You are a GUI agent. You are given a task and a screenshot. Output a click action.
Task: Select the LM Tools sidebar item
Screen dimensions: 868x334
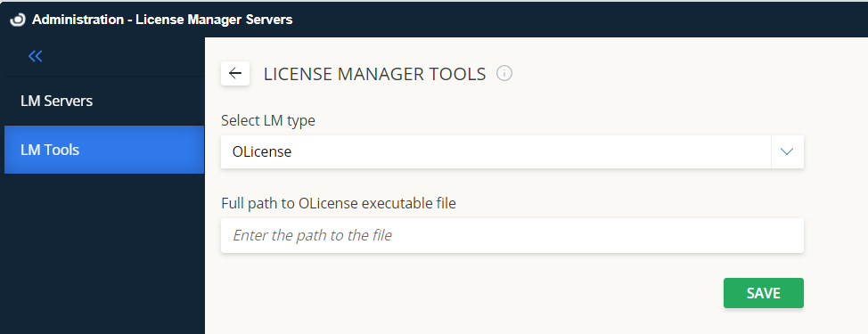tap(104, 150)
